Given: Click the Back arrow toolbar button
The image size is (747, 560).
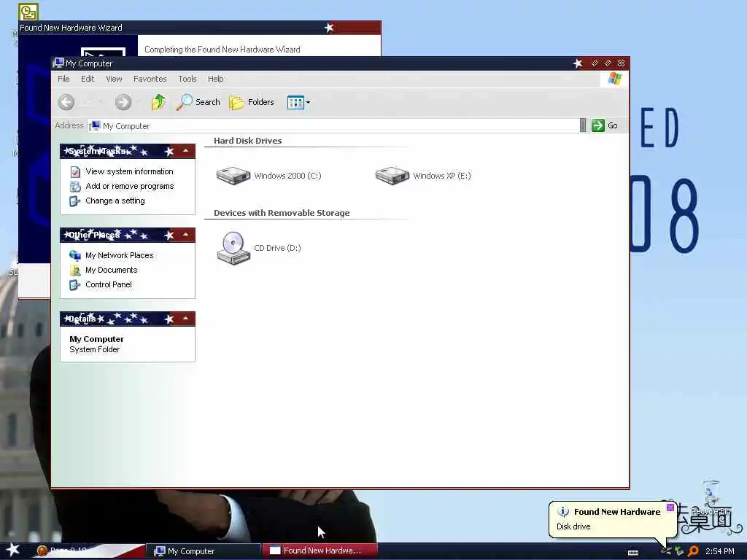Looking at the screenshot, I should [66, 102].
